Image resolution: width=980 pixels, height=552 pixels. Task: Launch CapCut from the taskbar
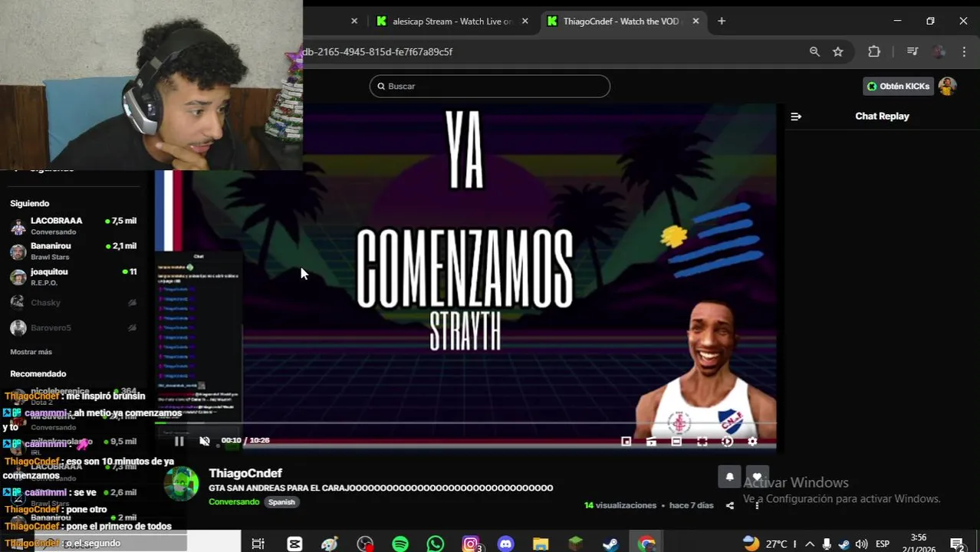click(x=294, y=544)
